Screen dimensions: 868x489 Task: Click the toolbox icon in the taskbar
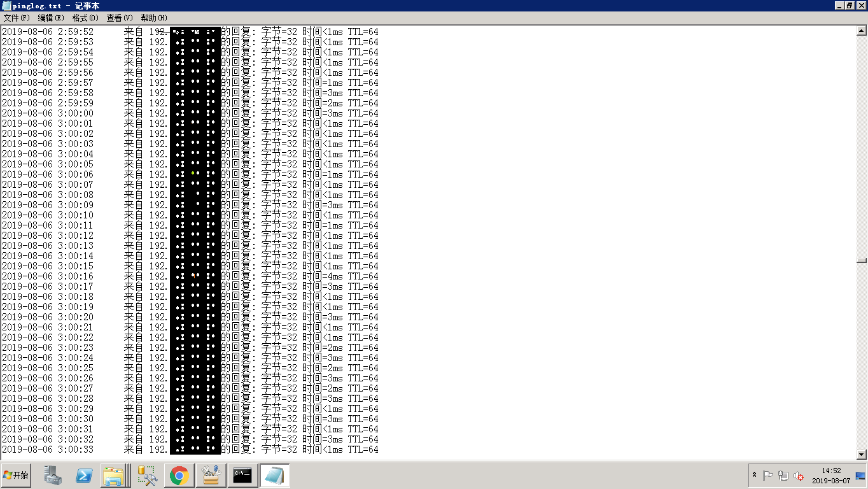point(211,476)
